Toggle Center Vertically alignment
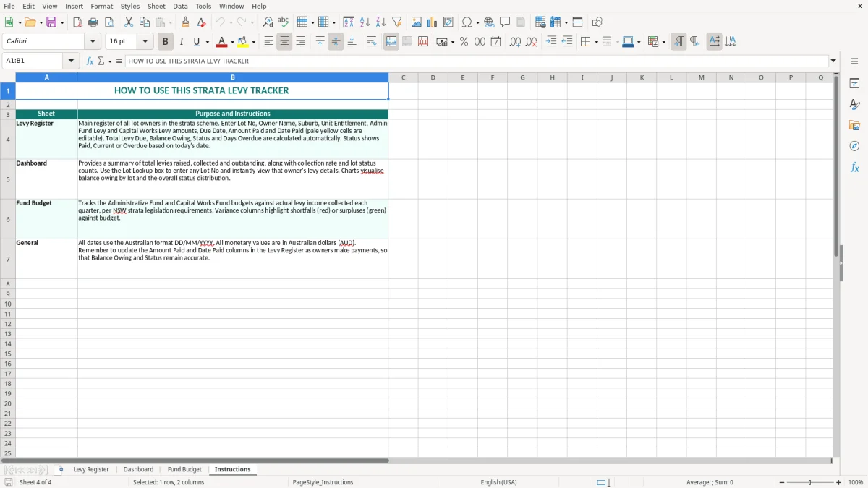868x488 pixels. pos(336,42)
